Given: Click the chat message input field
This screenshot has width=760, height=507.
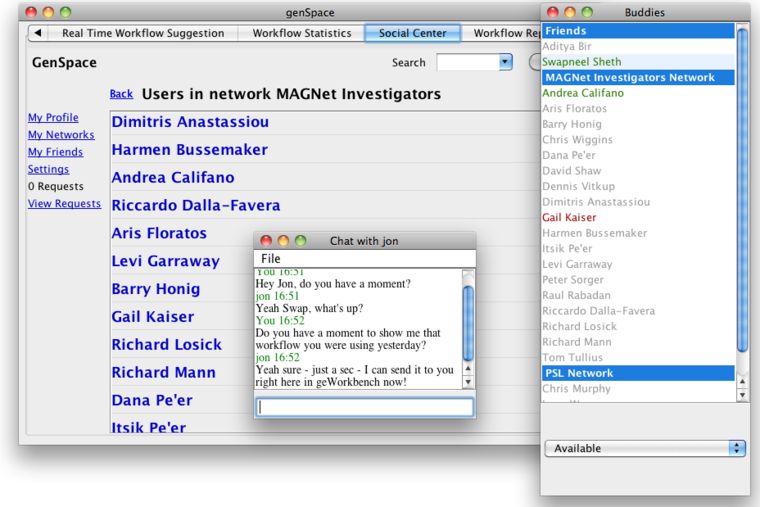Looking at the screenshot, I should [364, 407].
